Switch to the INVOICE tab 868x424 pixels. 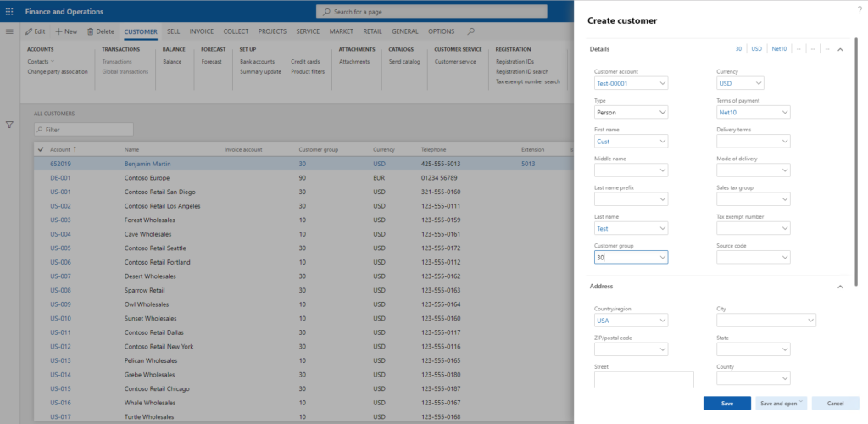[x=202, y=31]
